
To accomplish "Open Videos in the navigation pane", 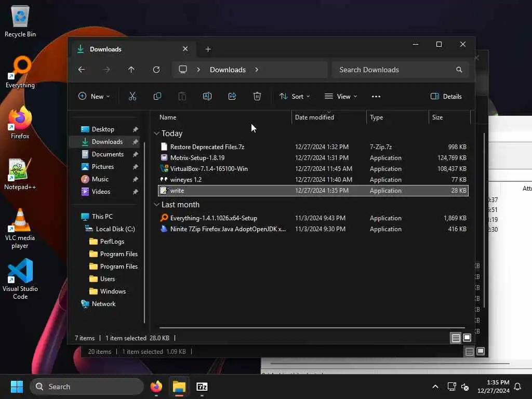I will (x=101, y=192).
